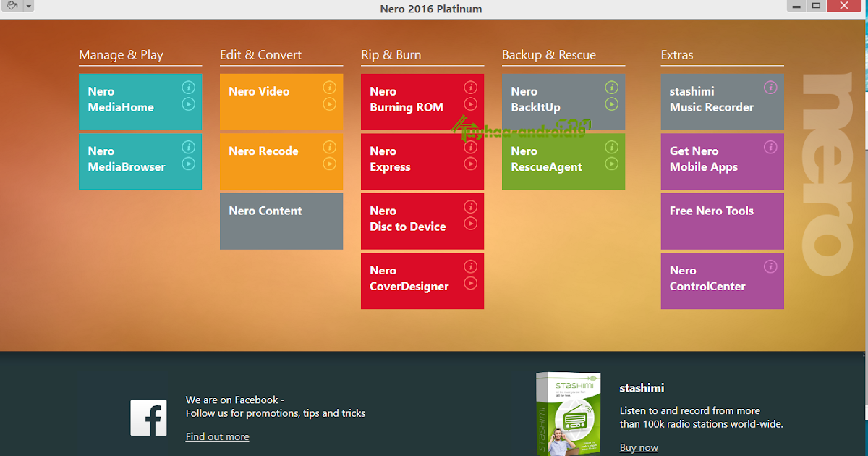The image size is (868, 456).
Task: Select the Backup & Rescue heading
Action: [x=549, y=55]
